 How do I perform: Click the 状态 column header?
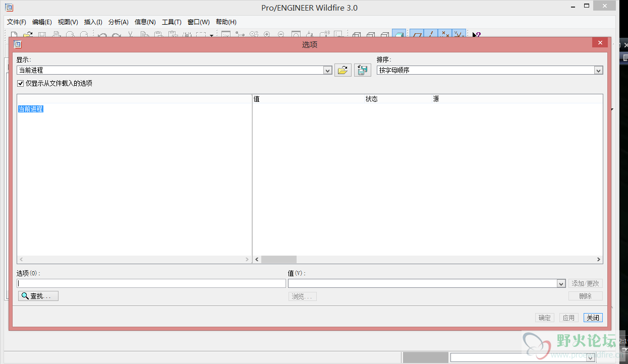[372, 99]
